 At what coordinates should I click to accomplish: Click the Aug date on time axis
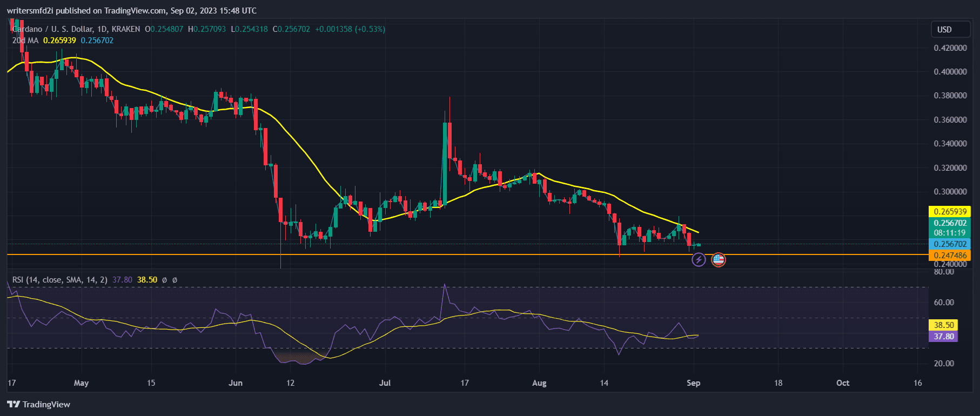(539, 383)
